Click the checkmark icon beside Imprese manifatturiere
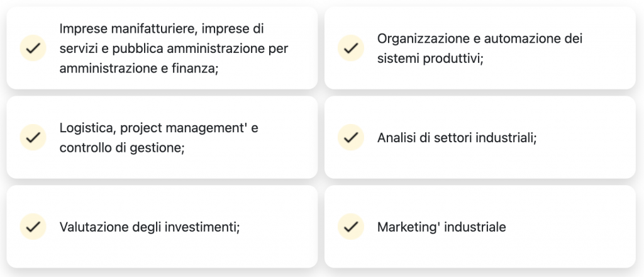Viewport: 644px width, 277px height. tap(33, 48)
